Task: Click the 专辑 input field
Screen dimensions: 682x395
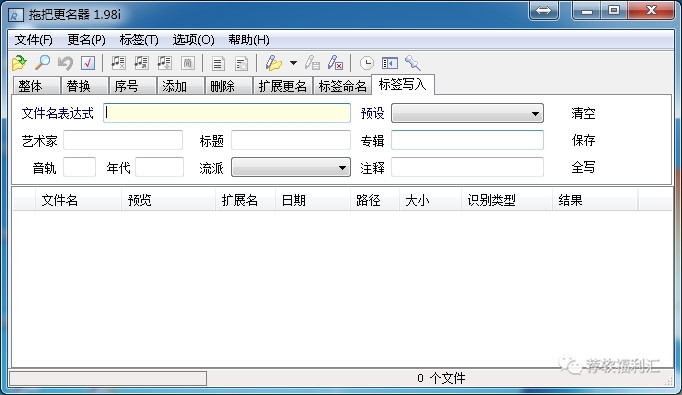Action: [468, 140]
